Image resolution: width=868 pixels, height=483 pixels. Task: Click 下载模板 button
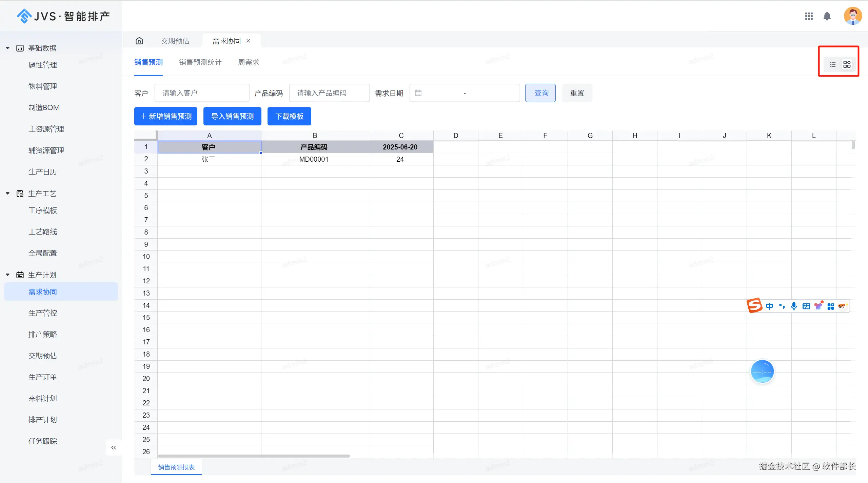[289, 116]
